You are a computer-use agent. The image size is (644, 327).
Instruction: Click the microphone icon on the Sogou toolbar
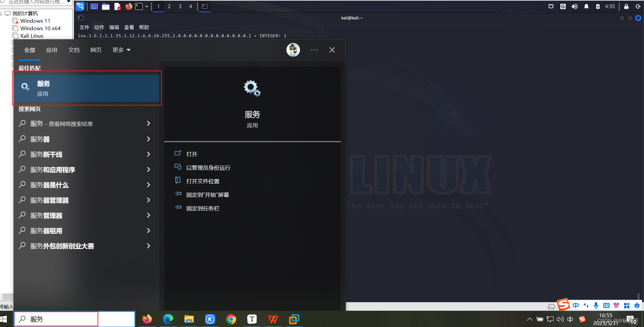[596, 305]
